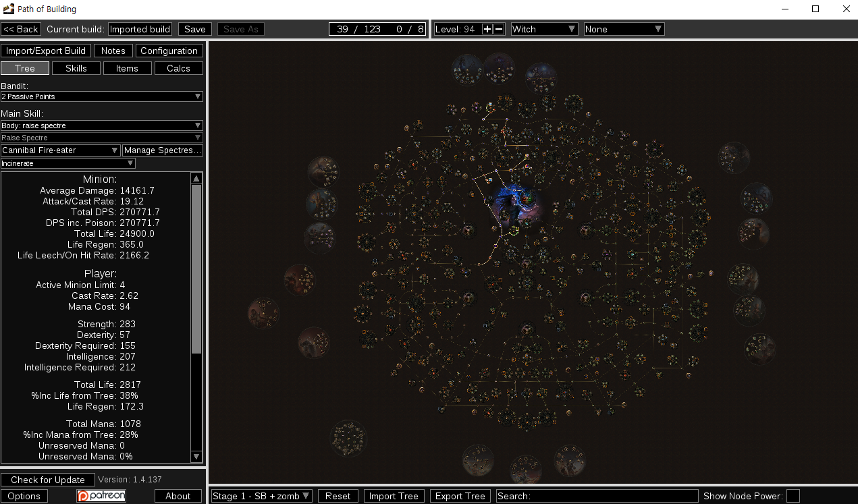Expand the Incinerate skill dropdown
Image resolution: width=858 pixels, height=504 pixels.
pyautogui.click(x=68, y=163)
